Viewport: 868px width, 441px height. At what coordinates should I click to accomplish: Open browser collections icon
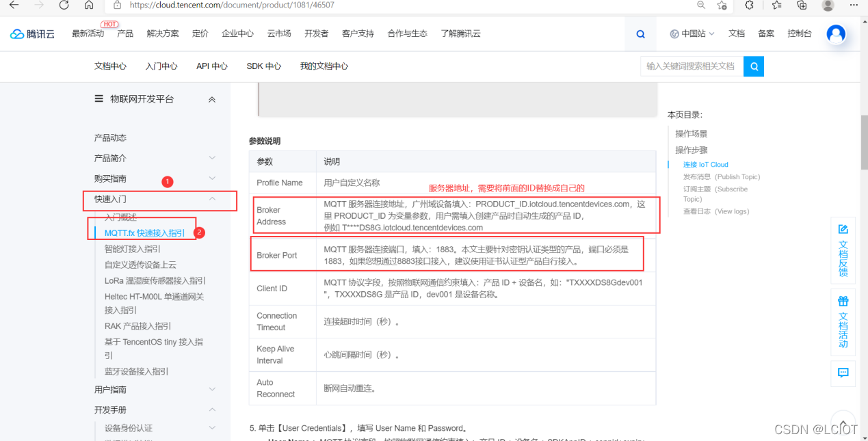pyautogui.click(x=802, y=5)
